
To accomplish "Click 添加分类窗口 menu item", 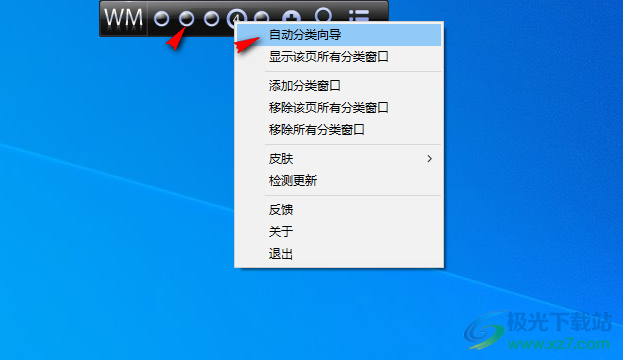I will 339,86.
